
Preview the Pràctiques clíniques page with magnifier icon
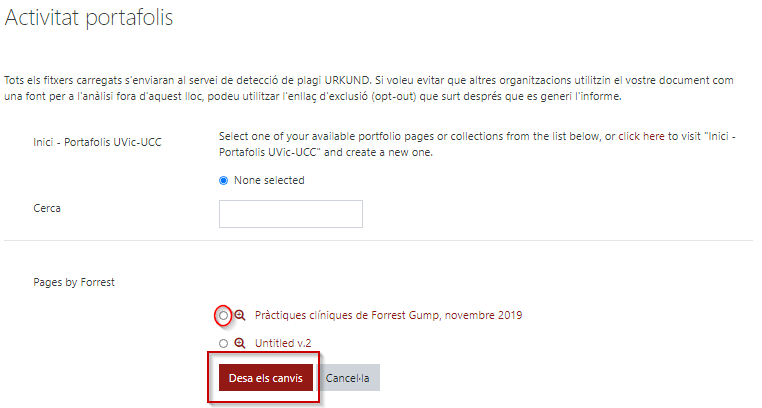[x=240, y=315]
